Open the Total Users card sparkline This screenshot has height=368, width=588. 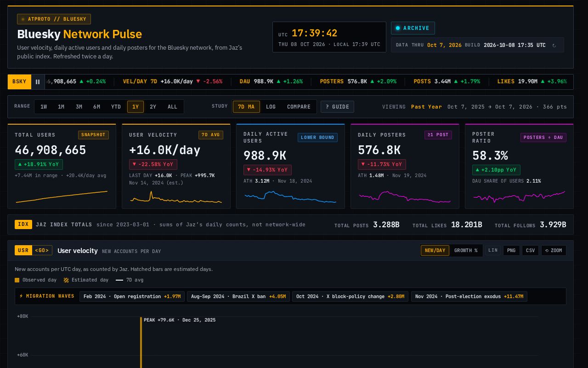pyautogui.click(x=62, y=197)
